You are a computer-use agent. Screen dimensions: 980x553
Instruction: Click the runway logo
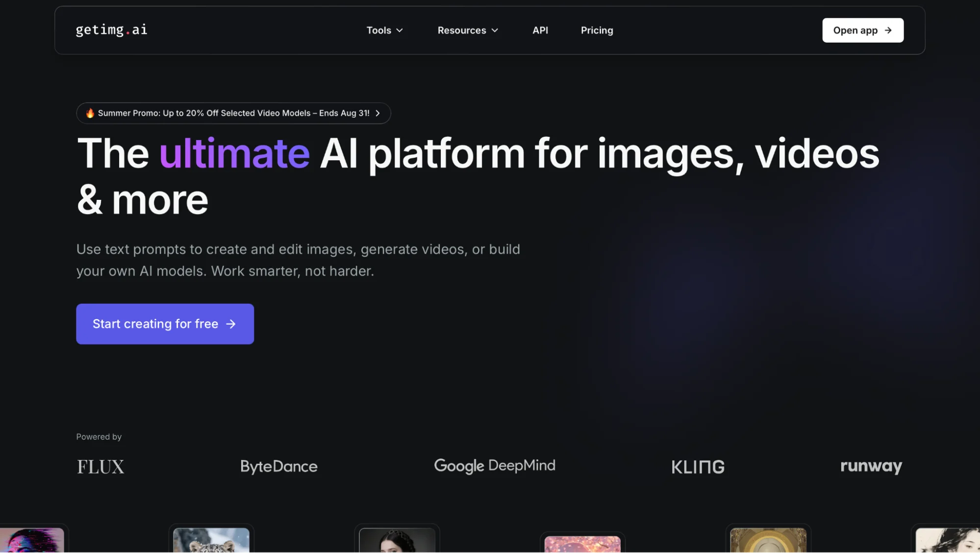point(871,466)
